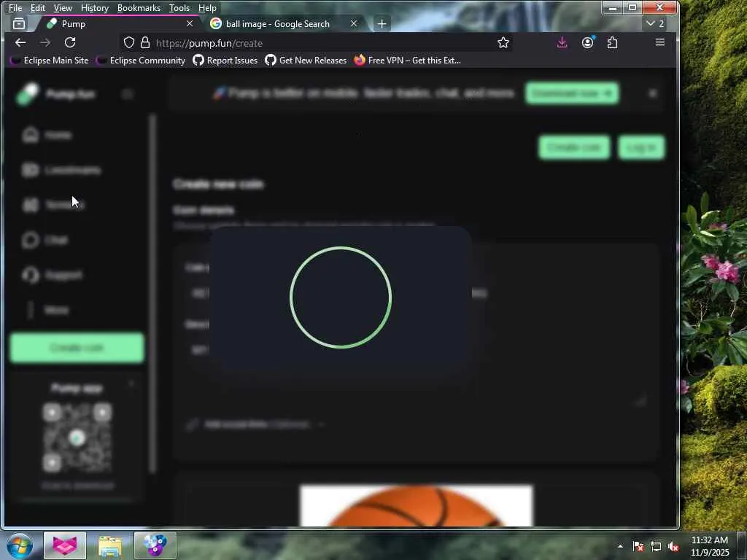Open the View menu
The width and height of the screenshot is (747, 560).
pos(63,7)
